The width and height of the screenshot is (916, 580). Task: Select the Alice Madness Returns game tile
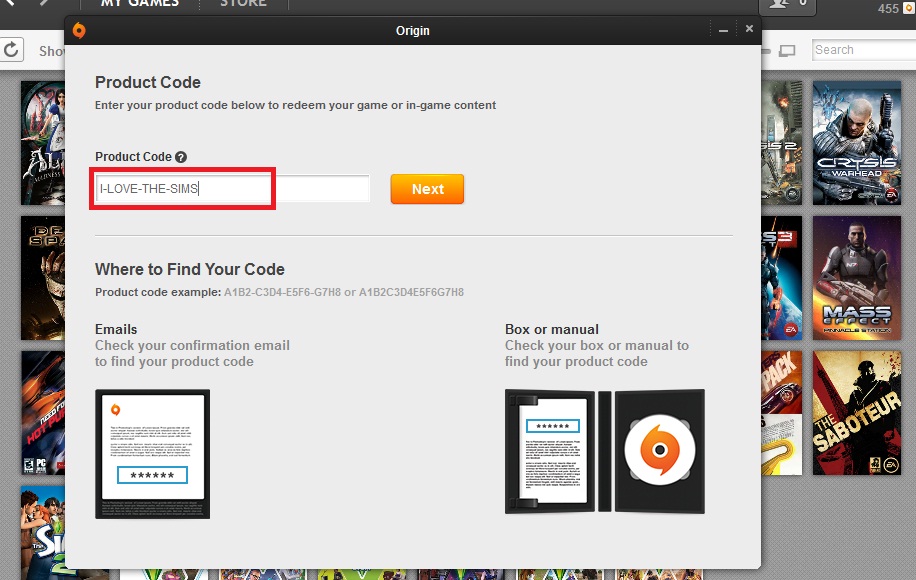coord(43,143)
